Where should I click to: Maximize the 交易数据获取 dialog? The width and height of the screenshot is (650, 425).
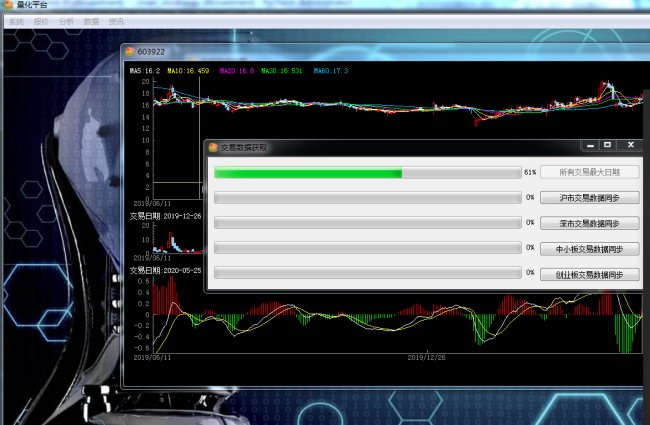point(608,146)
